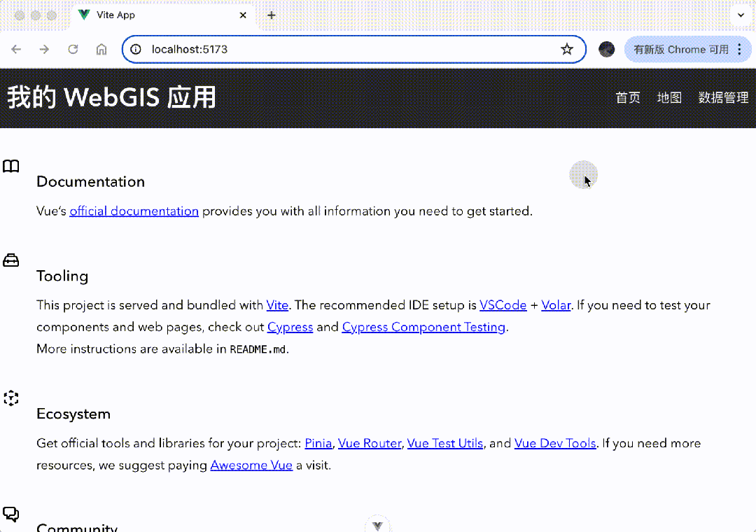Click the Vue Router link
Screen dimensions: 756x532
click(x=370, y=443)
